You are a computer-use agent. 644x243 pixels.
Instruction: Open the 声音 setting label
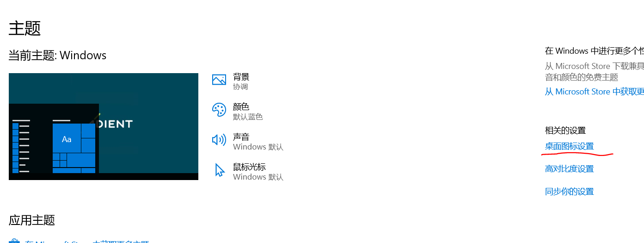241,137
